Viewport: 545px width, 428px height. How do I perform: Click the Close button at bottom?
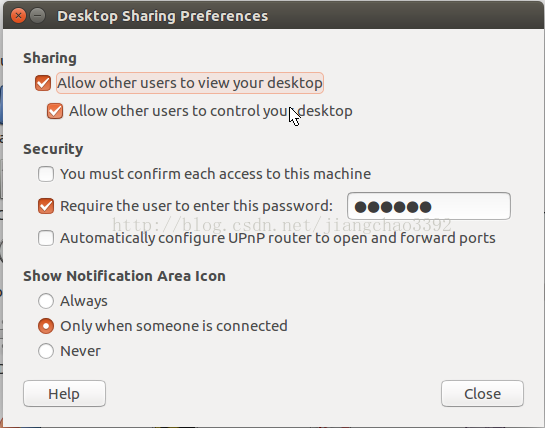tap(482, 394)
